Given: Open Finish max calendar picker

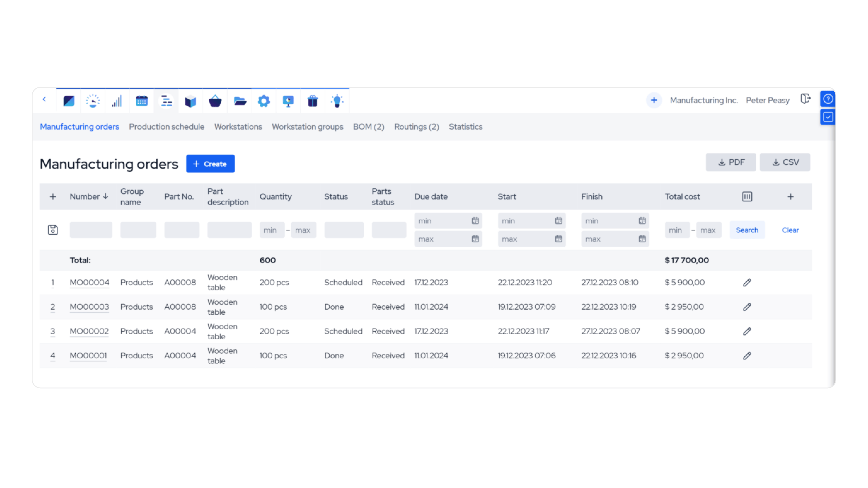Looking at the screenshot, I should 642,239.
